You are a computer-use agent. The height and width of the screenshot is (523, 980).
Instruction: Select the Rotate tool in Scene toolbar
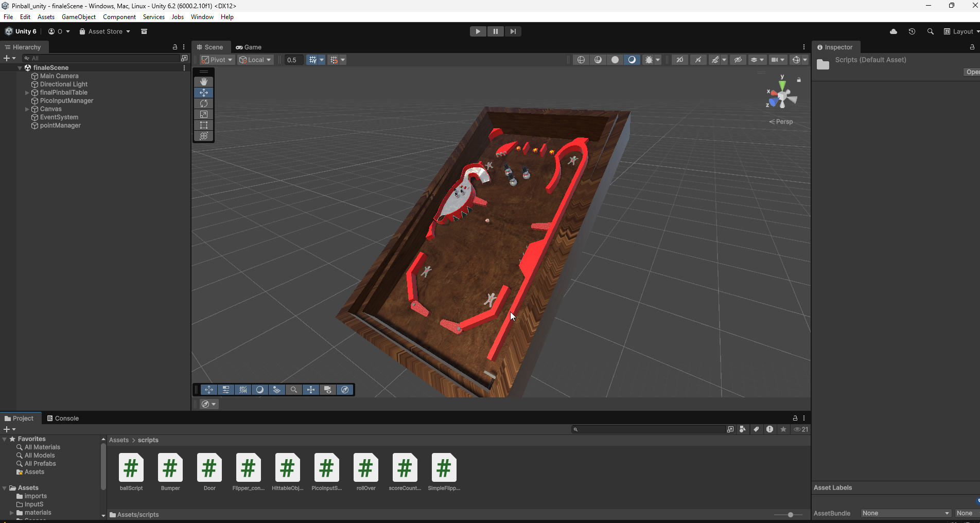click(203, 103)
